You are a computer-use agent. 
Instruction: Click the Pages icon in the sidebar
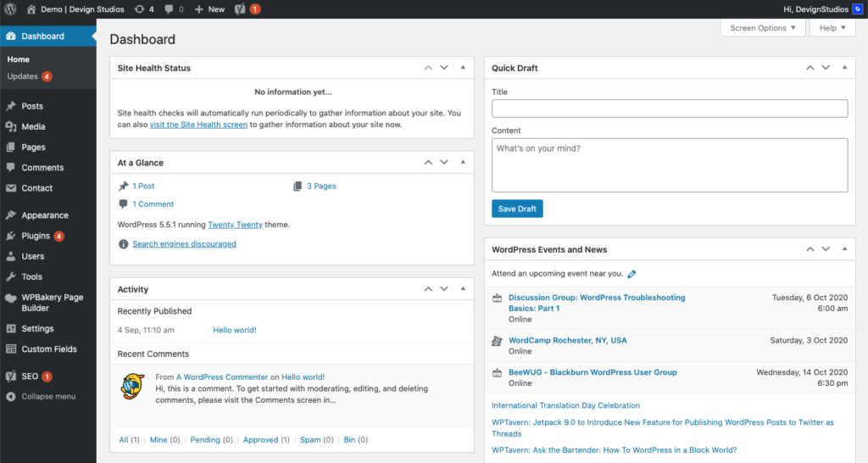click(10, 147)
